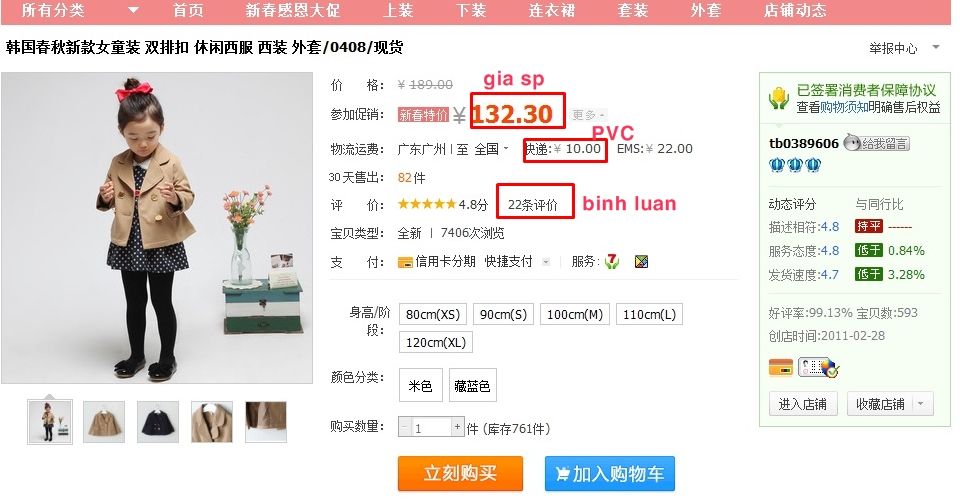This screenshot has width=960, height=504.
Task: Open the 举报中心 dropdown arrow
Action: click(936, 47)
